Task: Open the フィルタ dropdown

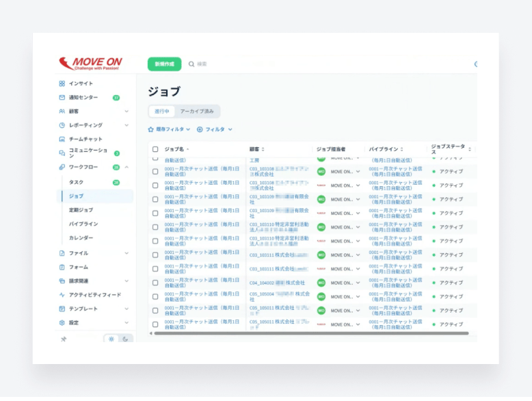Action: pos(215,129)
